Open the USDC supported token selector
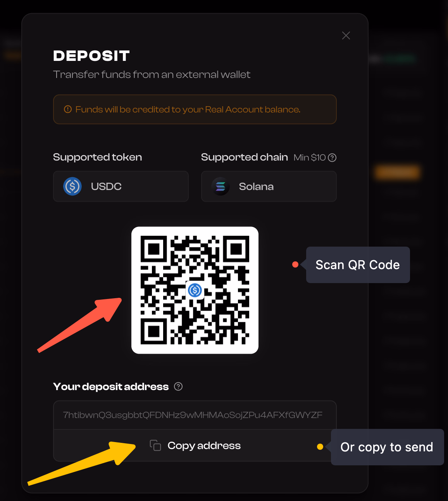Image resolution: width=448 pixels, height=501 pixels. coord(121,187)
